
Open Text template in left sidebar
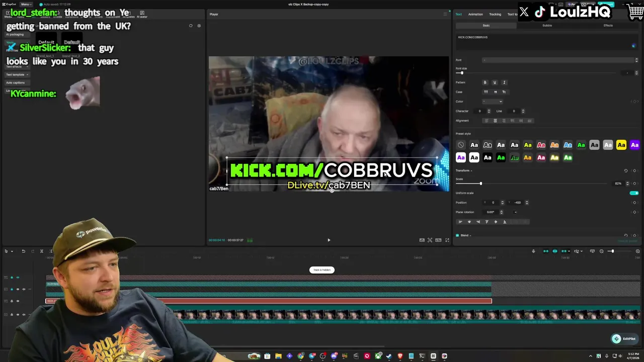coord(16,74)
